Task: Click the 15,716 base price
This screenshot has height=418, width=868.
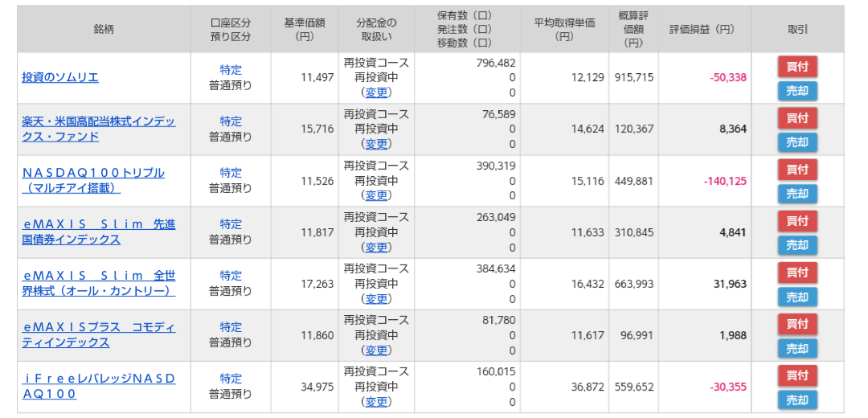Action: click(317, 129)
